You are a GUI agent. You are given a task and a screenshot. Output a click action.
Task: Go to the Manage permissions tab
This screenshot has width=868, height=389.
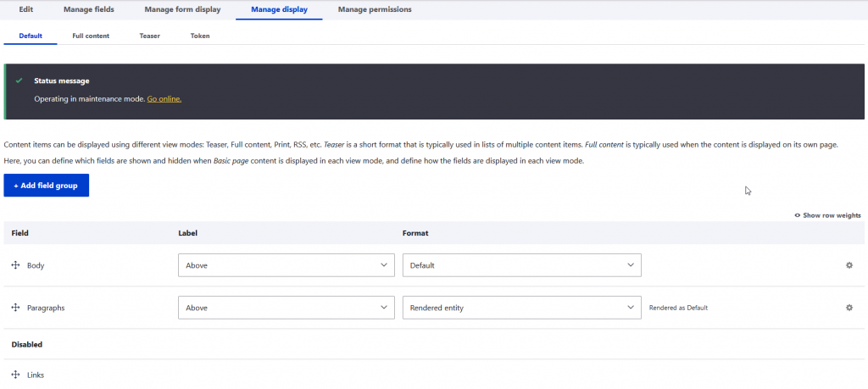375,9
